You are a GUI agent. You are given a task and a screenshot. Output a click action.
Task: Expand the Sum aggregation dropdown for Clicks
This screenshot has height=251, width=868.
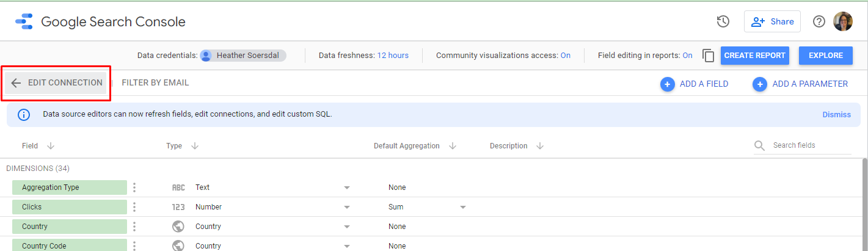462,207
